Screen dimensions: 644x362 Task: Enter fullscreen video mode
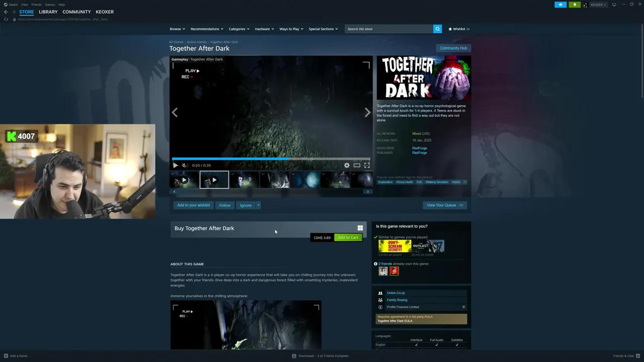point(367,165)
